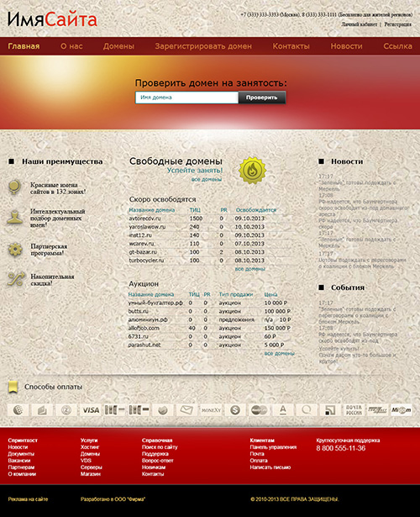Click the Проверить button
Screen dimensions: 420x517
click(x=262, y=98)
